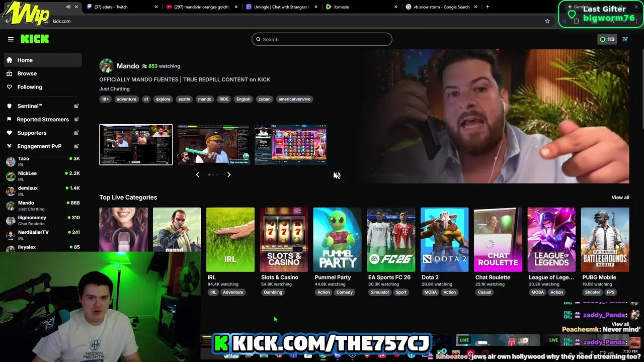The width and height of the screenshot is (644, 362).
Task: Bookmark this page with the star icon
Action: (547, 21)
